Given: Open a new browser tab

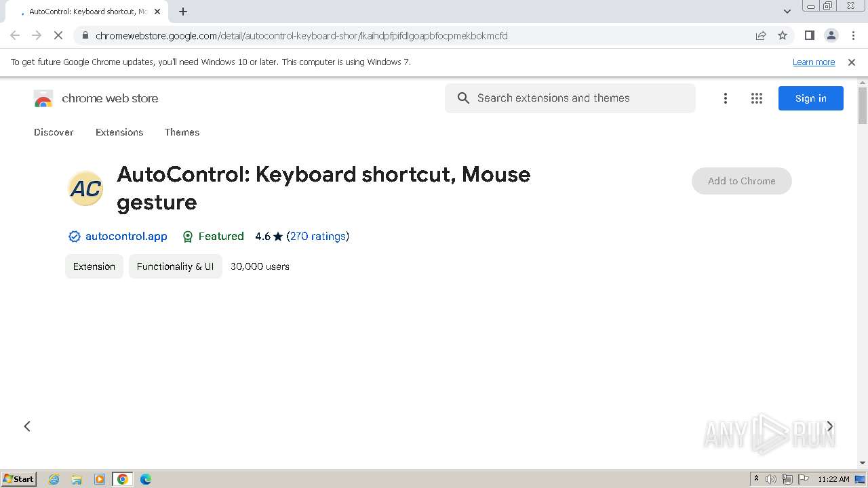Looking at the screenshot, I should coord(183,12).
